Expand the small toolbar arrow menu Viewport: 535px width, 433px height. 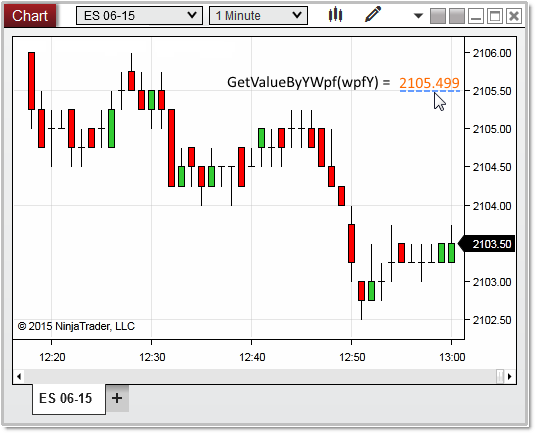tap(418, 16)
